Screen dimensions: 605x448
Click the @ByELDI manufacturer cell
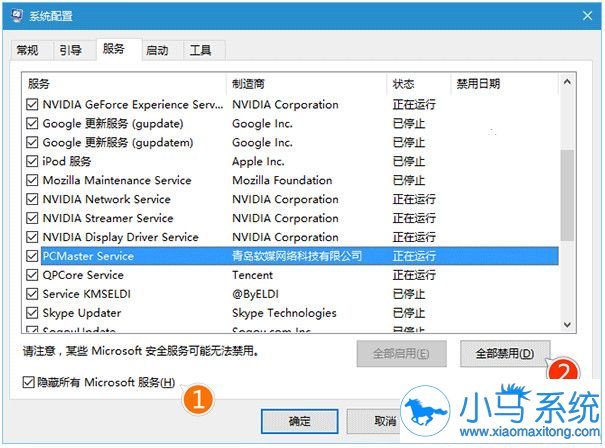[255, 294]
